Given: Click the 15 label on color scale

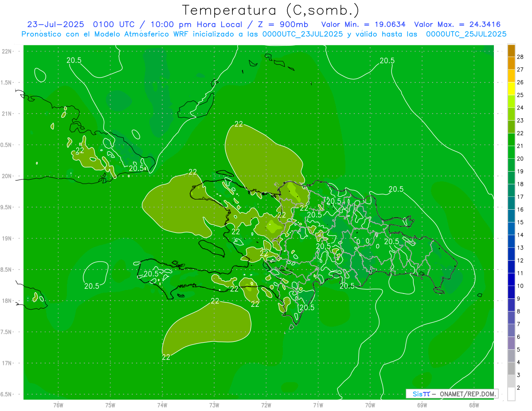Looking at the screenshot, I should click(x=520, y=222).
